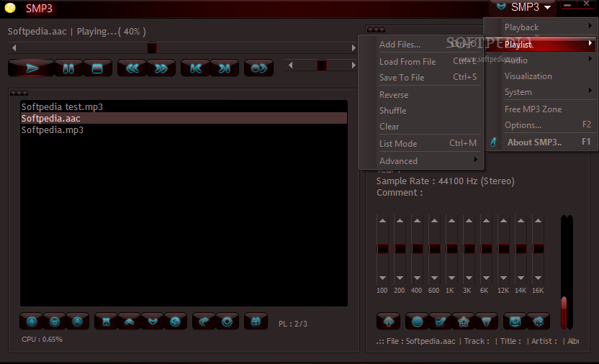Move the selected item up with chevron-up icon
This screenshot has width=599, height=364.
tap(130, 322)
